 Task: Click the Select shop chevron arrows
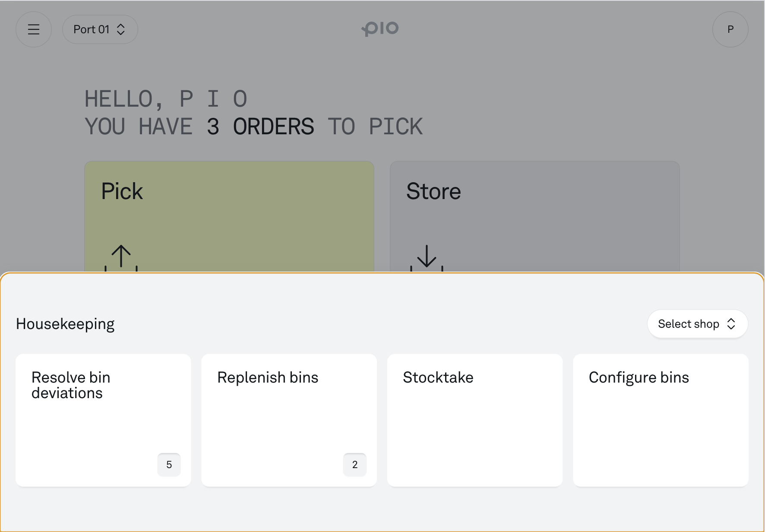click(x=731, y=324)
